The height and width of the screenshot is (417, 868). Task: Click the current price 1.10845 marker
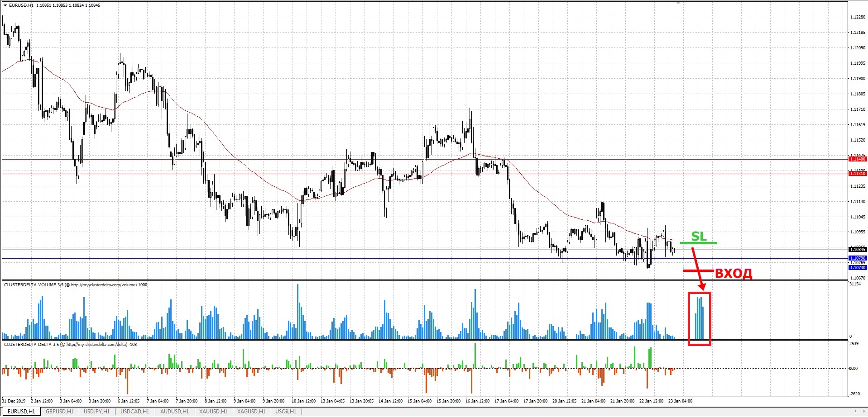[857, 250]
